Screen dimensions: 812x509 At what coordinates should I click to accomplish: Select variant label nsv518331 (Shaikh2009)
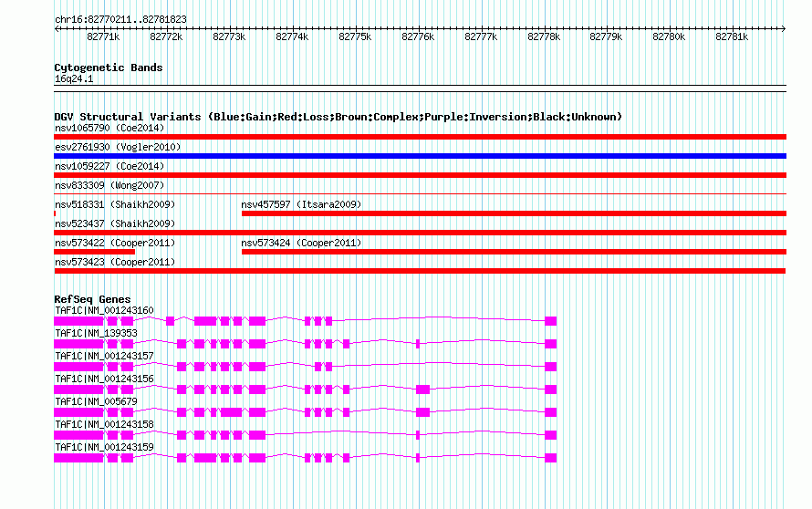tap(115, 204)
